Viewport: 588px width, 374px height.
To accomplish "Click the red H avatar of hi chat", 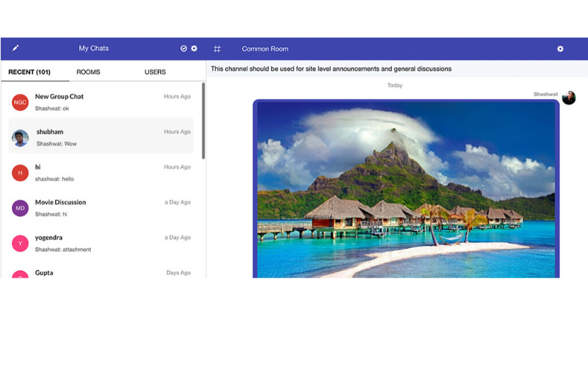I will 20,173.
